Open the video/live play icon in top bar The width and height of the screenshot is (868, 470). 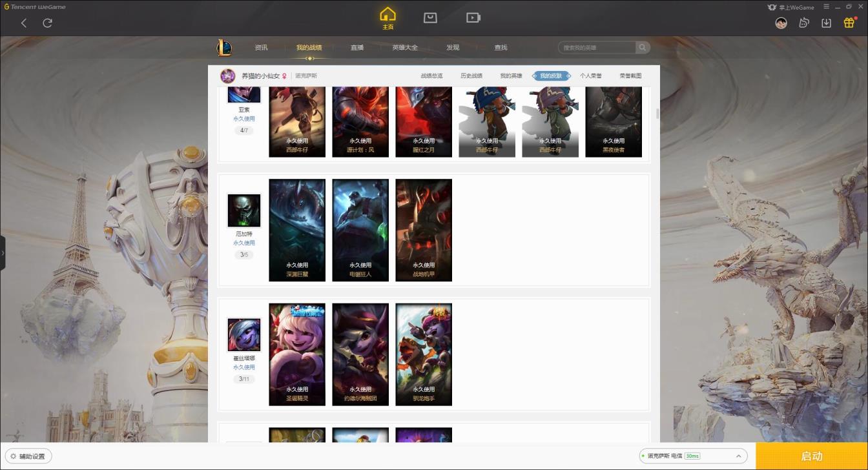click(x=473, y=17)
